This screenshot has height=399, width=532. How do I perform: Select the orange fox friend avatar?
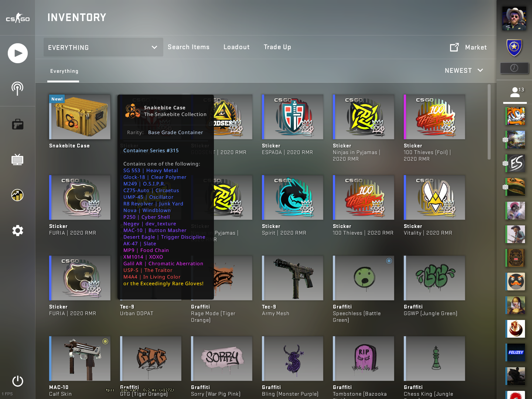click(x=515, y=116)
